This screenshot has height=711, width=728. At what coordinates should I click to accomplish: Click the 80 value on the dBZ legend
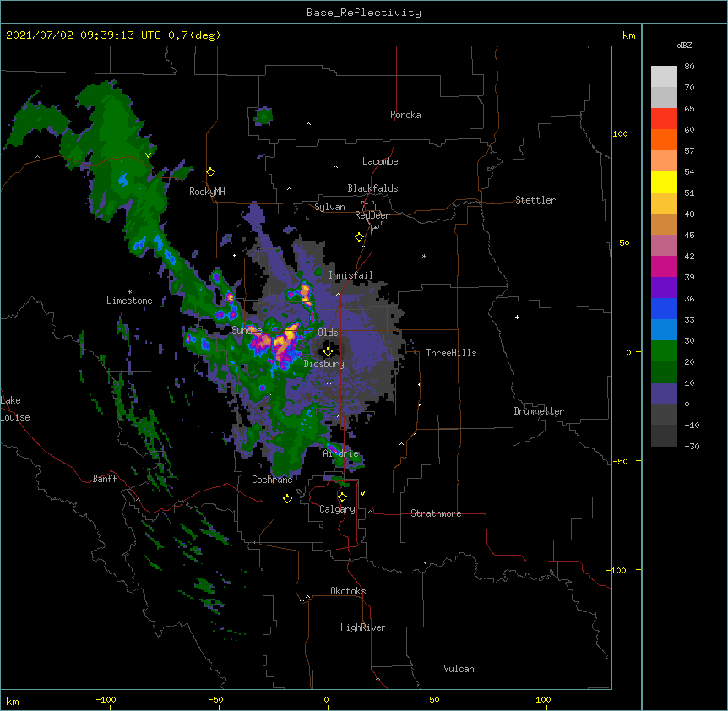point(689,66)
